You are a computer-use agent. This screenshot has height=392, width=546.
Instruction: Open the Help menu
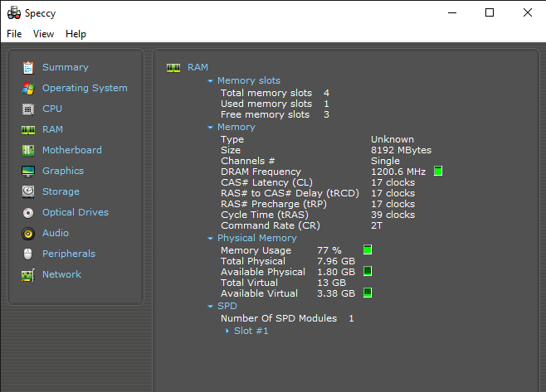76,34
